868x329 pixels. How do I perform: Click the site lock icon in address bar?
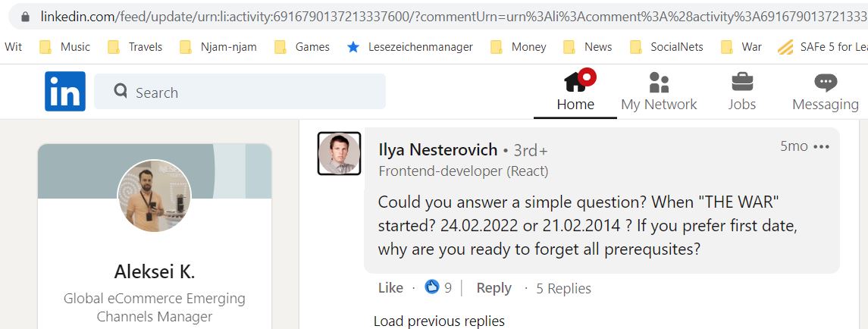click(x=24, y=17)
